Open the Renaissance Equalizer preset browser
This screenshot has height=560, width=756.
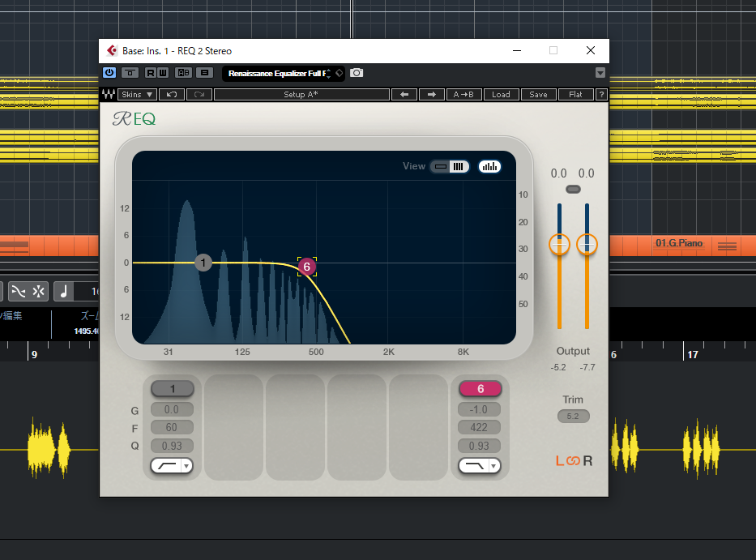click(275, 73)
